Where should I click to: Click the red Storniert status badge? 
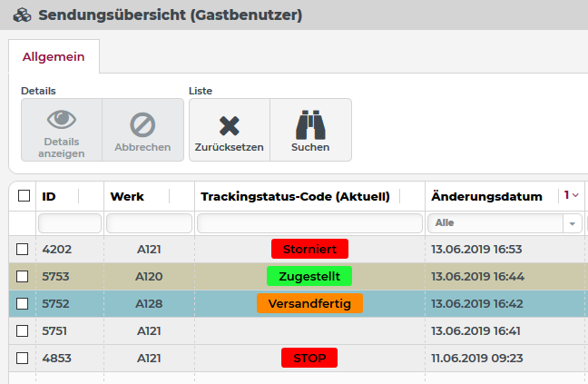click(x=309, y=249)
